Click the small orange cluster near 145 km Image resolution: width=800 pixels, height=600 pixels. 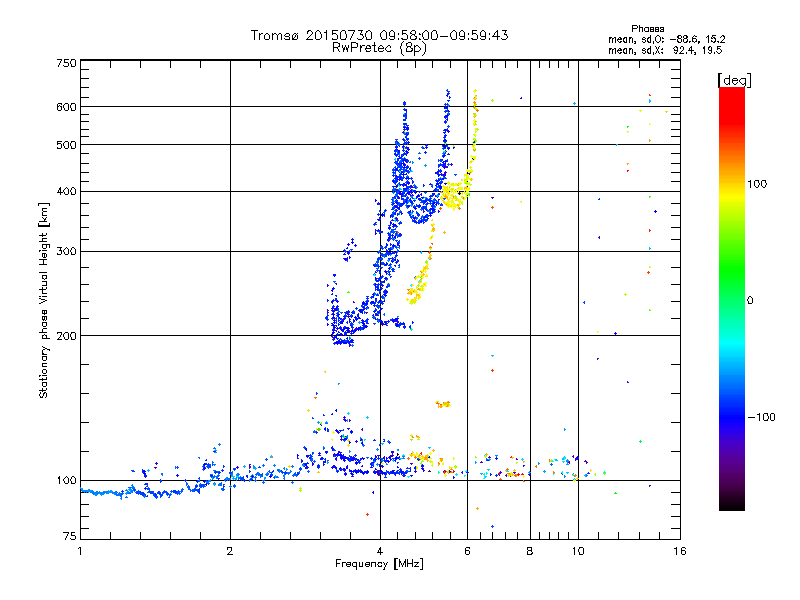[x=443, y=404]
